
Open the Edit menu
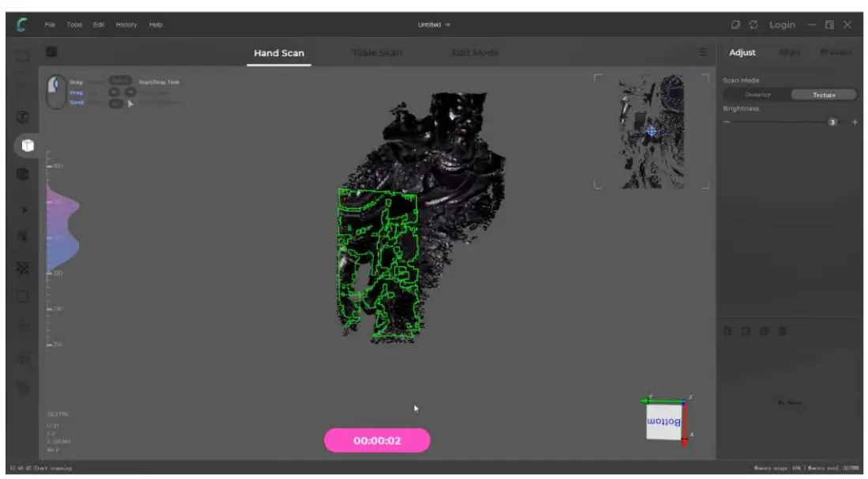[99, 25]
